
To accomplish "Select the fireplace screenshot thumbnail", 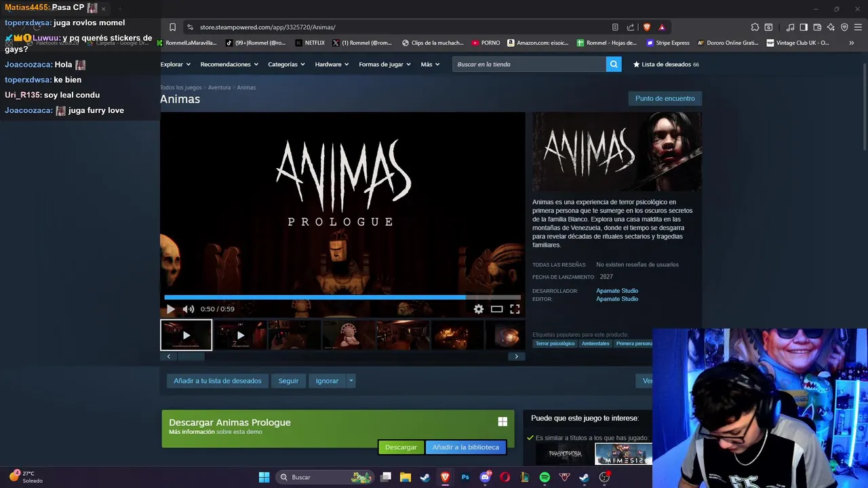I will (x=457, y=335).
